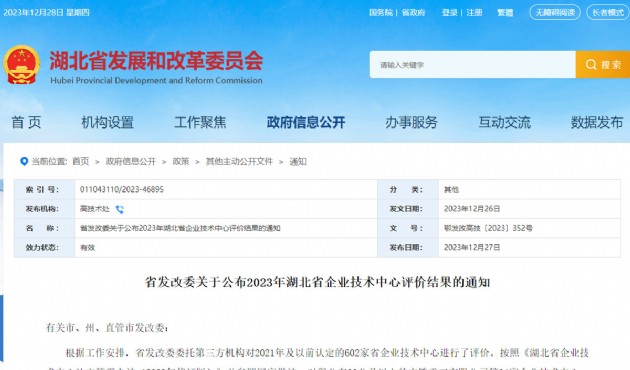The image size is (630, 370).
Task: Switch to traditional Chinese with 繁體
Action: click(x=505, y=12)
